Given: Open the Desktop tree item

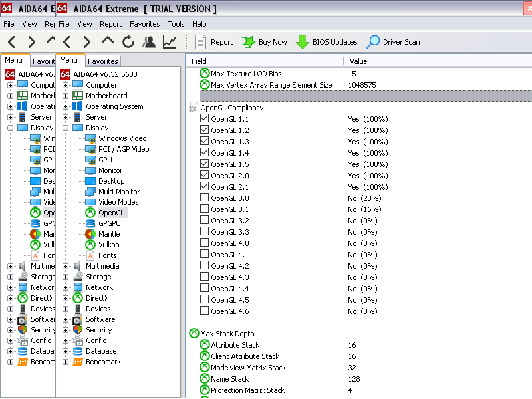Looking at the screenshot, I should pyautogui.click(x=111, y=181).
